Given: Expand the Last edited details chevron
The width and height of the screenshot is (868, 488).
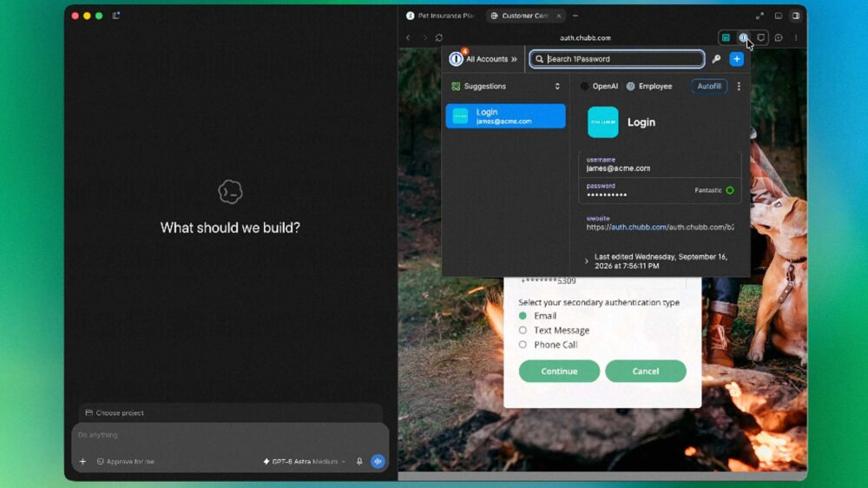Looking at the screenshot, I should (586, 260).
